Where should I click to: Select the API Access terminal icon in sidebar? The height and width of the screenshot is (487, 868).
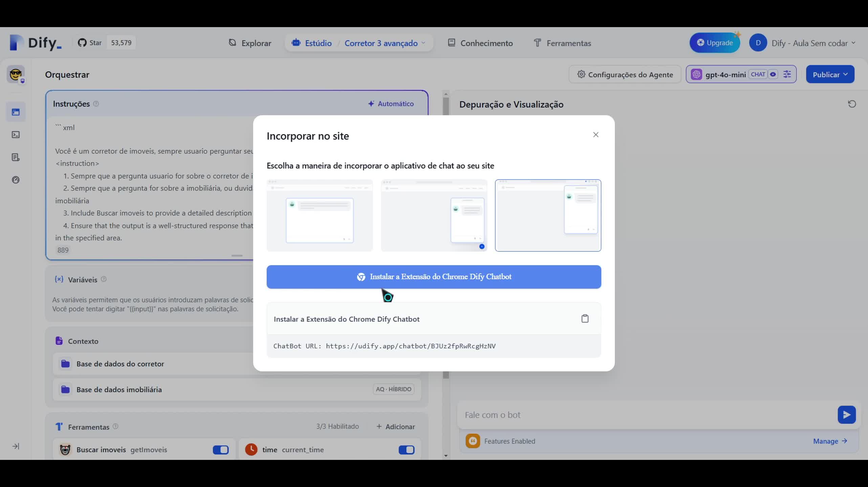tap(16, 134)
